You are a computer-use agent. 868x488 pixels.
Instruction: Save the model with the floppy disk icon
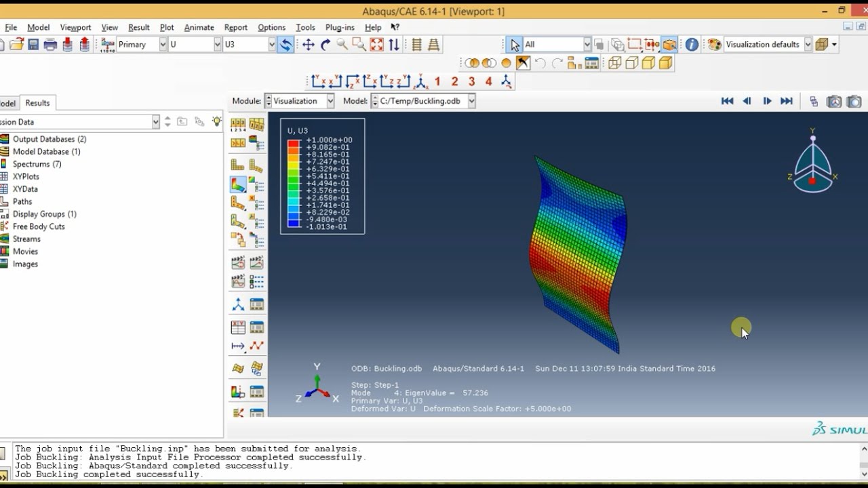click(33, 45)
